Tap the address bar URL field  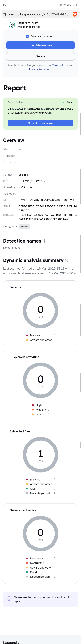coord(39,14)
